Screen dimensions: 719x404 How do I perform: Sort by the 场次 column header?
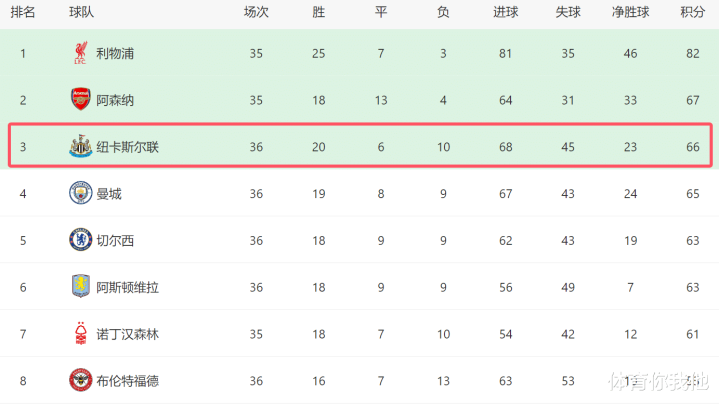(x=256, y=12)
